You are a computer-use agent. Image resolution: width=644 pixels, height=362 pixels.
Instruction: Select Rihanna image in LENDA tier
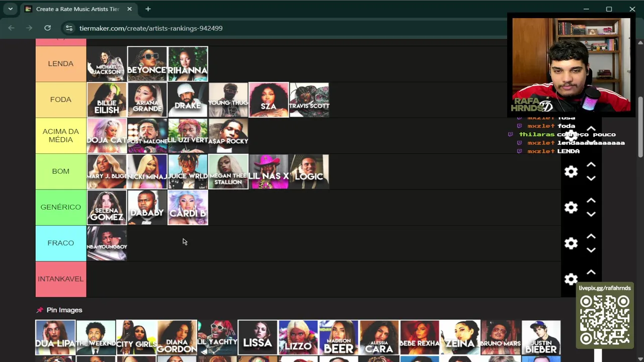[188, 64]
